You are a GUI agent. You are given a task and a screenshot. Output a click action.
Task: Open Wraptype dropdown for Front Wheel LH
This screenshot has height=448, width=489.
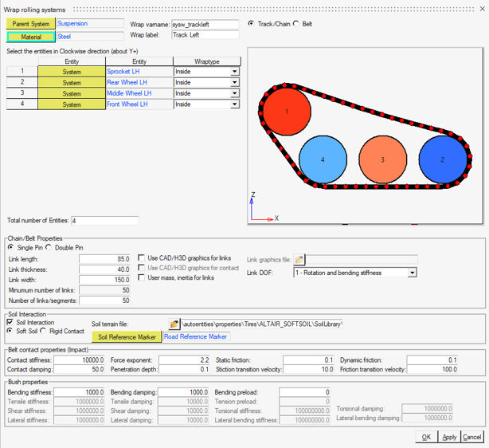coord(234,104)
